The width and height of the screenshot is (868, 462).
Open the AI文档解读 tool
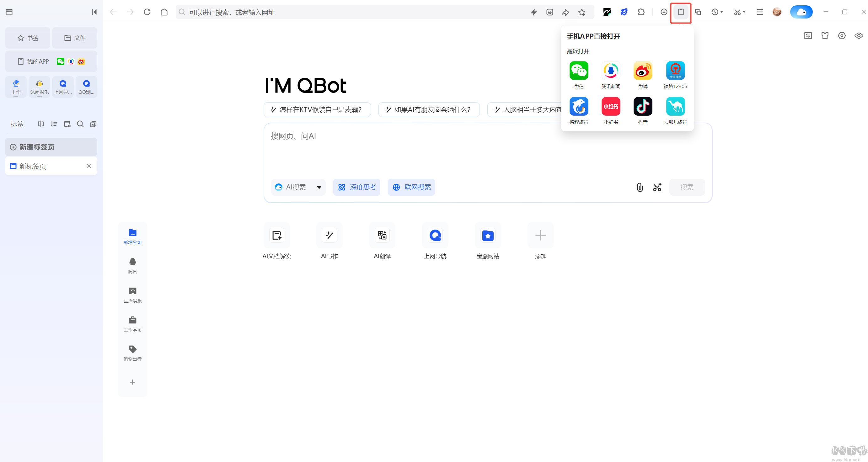[276, 241]
